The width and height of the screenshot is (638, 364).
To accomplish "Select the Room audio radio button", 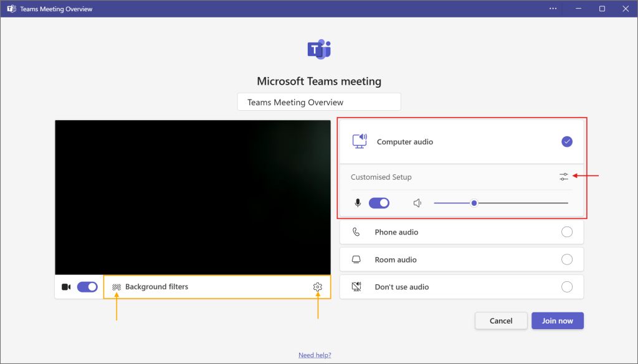I will pyautogui.click(x=567, y=259).
